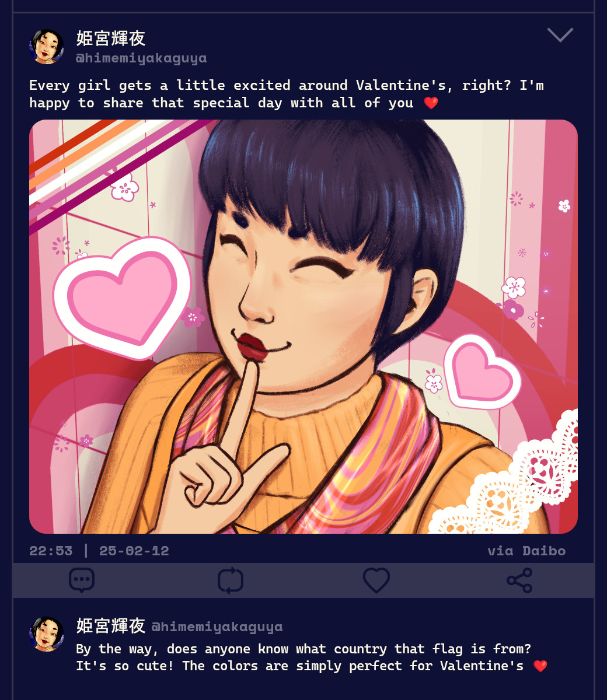Click 姫宮輝夜 name atop the main post

(x=111, y=38)
